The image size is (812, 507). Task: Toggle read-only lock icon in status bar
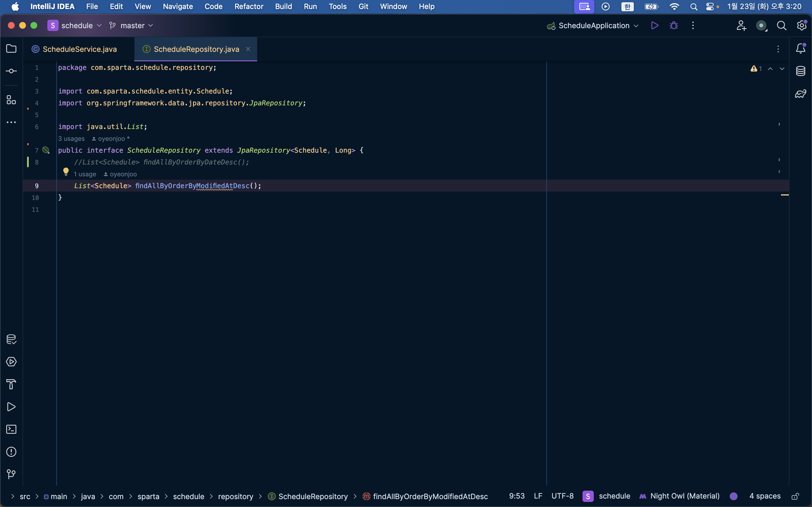[x=795, y=496]
